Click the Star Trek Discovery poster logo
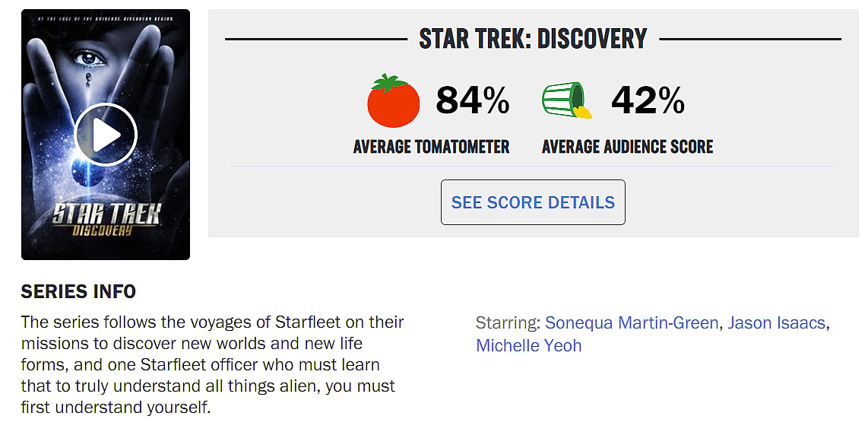 [x=106, y=219]
